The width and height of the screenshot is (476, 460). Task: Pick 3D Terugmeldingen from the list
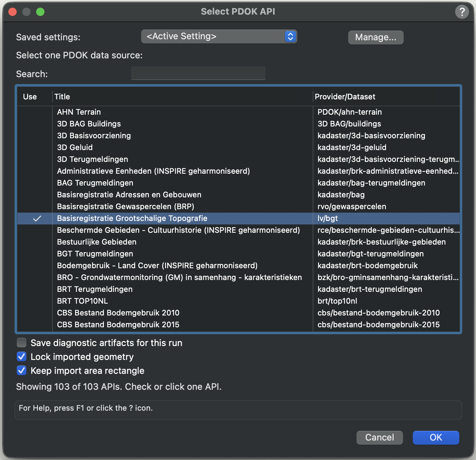pos(238,159)
